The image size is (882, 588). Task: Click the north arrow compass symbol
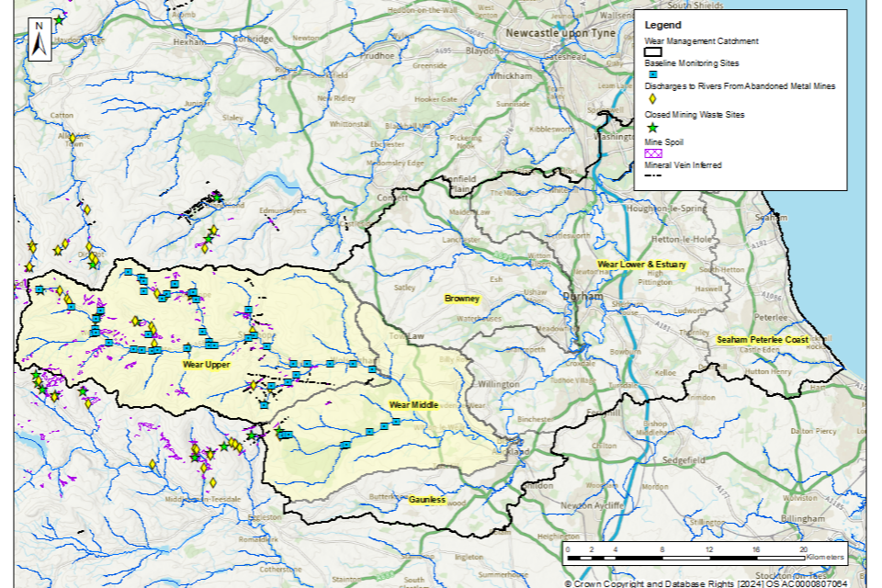pyautogui.click(x=40, y=39)
